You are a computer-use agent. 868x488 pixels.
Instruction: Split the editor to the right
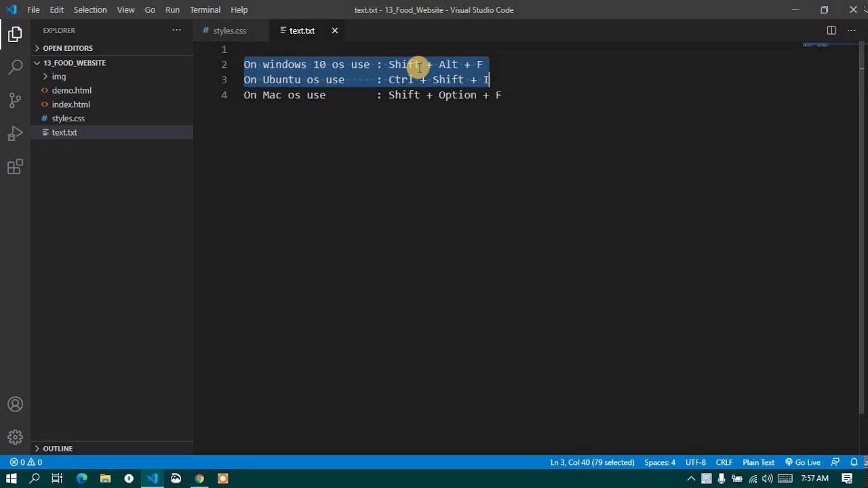tap(831, 30)
